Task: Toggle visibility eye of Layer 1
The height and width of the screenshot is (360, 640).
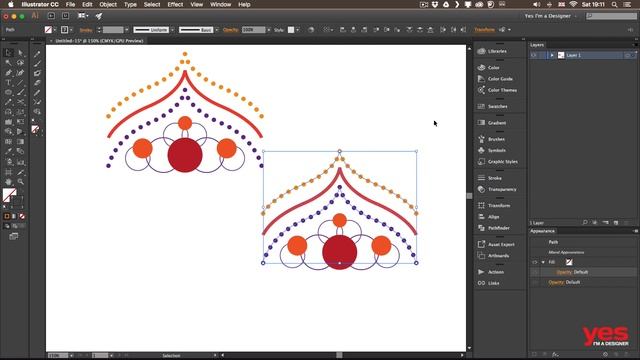Action: (533, 55)
